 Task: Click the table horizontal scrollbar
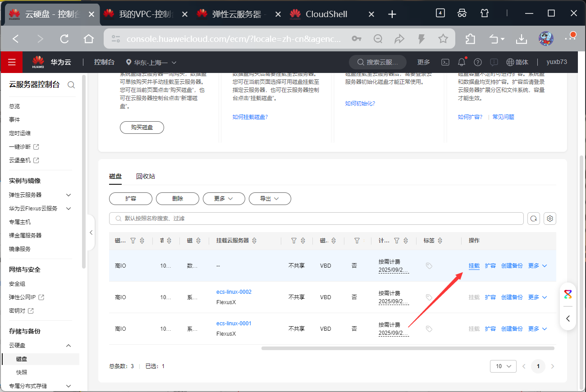click(x=408, y=348)
